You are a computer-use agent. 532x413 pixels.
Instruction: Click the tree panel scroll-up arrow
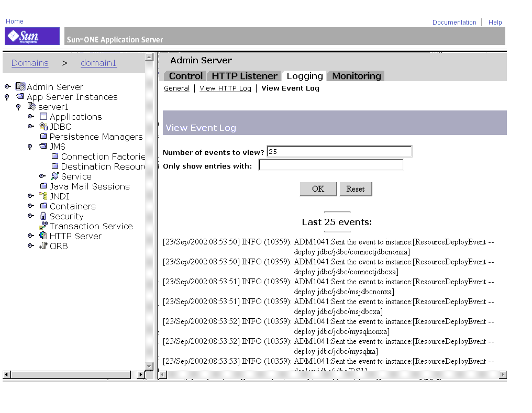click(149, 57)
